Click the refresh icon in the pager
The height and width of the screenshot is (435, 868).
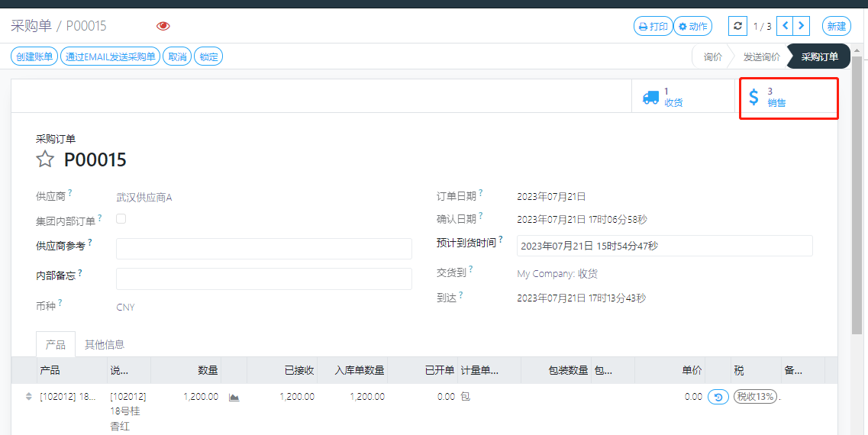[x=737, y=26]
